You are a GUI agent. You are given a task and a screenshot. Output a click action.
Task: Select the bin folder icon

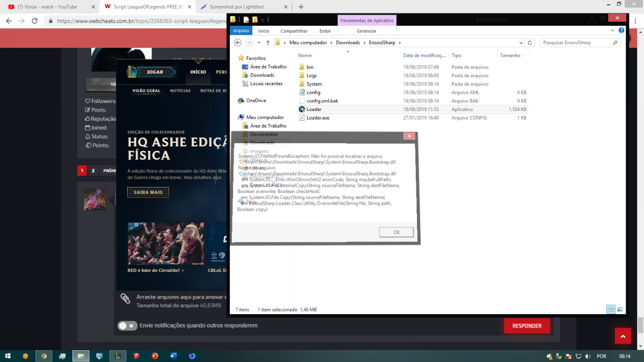tap(302, 67)
